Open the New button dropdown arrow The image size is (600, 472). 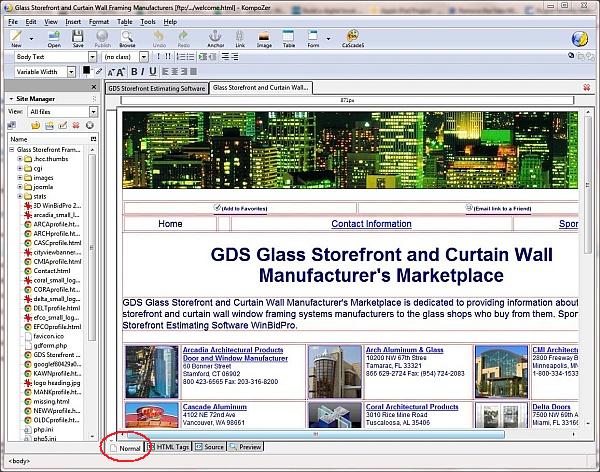tap(31, 39)
